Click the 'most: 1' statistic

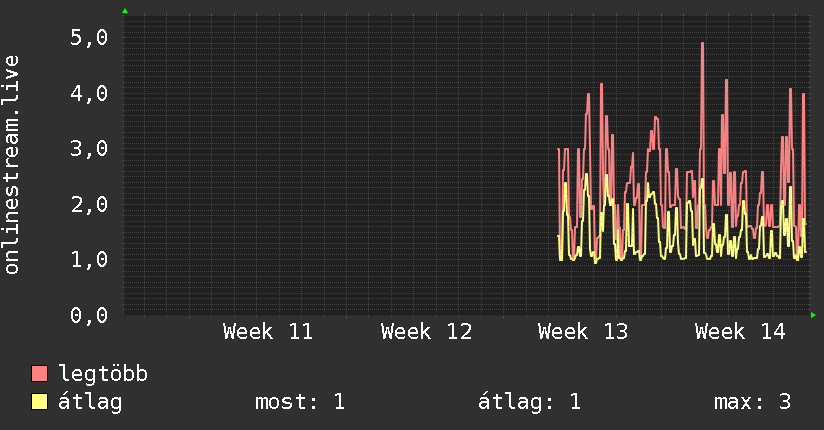click(300, 402)
